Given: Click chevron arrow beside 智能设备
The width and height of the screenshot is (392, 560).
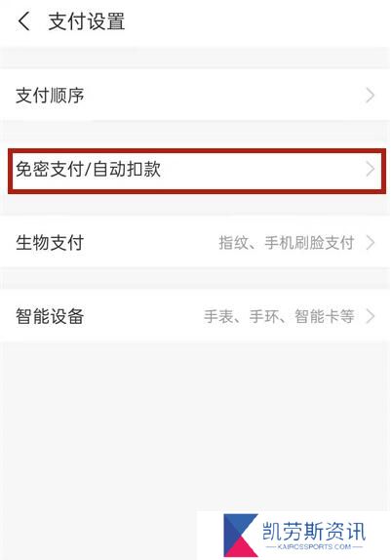Looking at the screenshot, I should [x=371, y=316].
